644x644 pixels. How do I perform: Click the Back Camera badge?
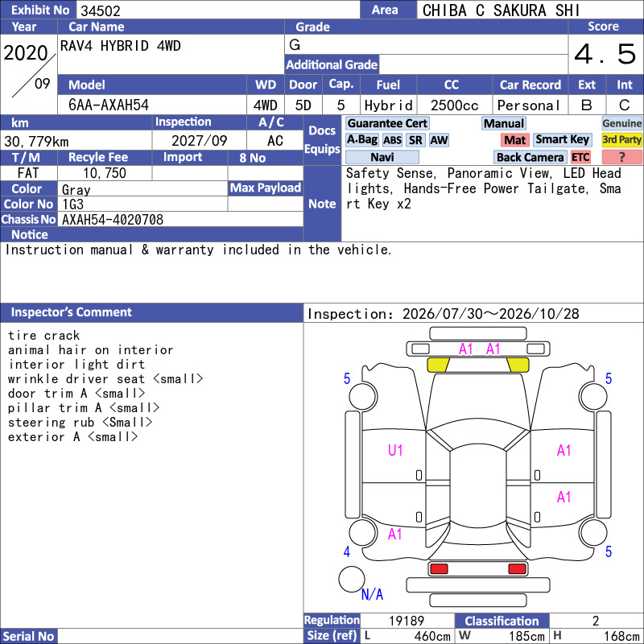530,157
